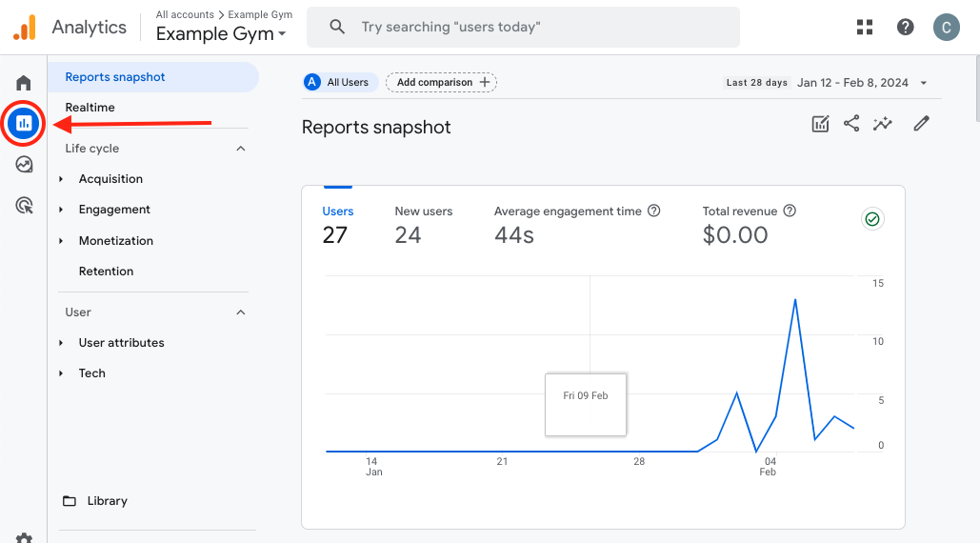Image resolution: width=980 pixels, height=543 pixels.
Task: Click the New users value '24'
Action: click(409, 235)
